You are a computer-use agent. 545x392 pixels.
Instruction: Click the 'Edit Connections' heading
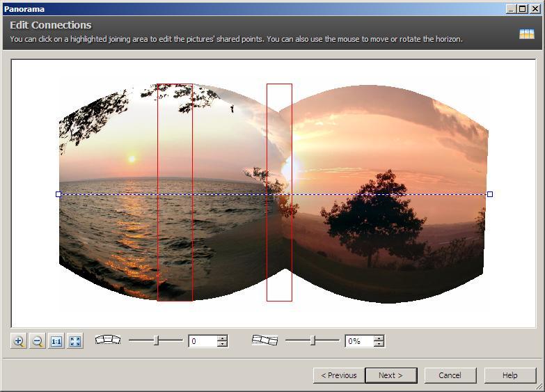pos(50,25)
